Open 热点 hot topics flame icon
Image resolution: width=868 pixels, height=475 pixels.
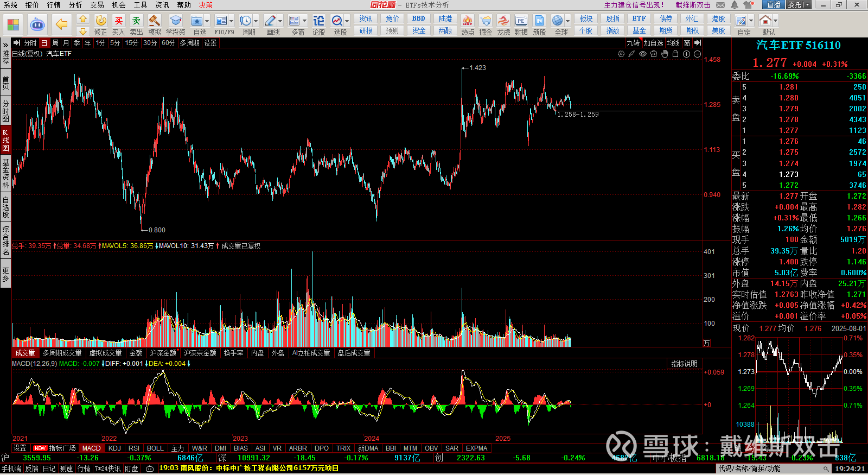pyautogui.click(x=468, y=25)
